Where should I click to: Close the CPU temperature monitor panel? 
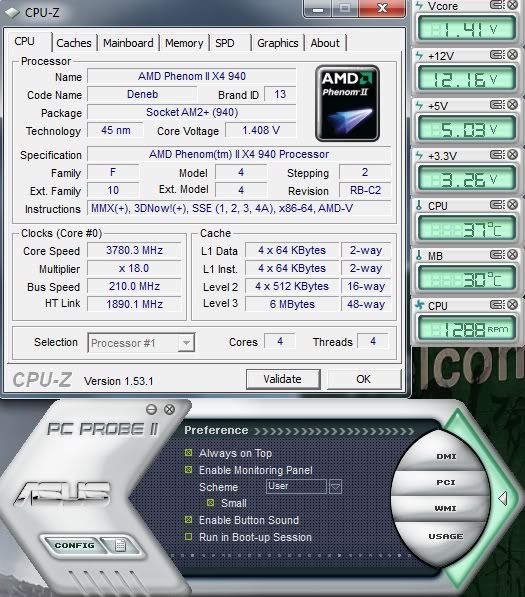pyautogui.click(x=512, y=204)
